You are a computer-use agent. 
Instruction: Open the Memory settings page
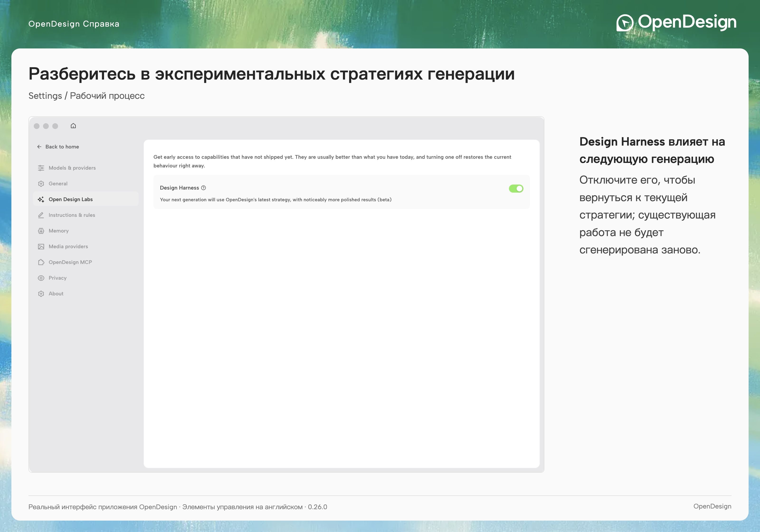pos(86,231)
